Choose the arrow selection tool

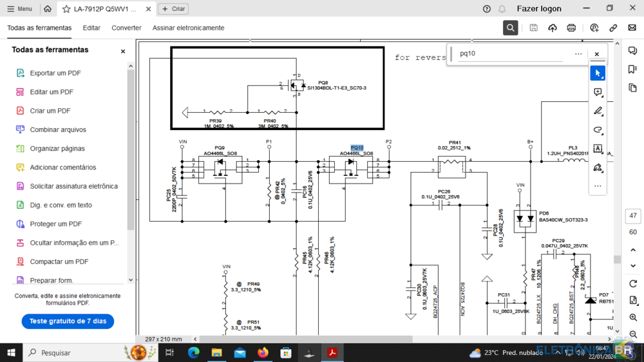pos(598,73)
